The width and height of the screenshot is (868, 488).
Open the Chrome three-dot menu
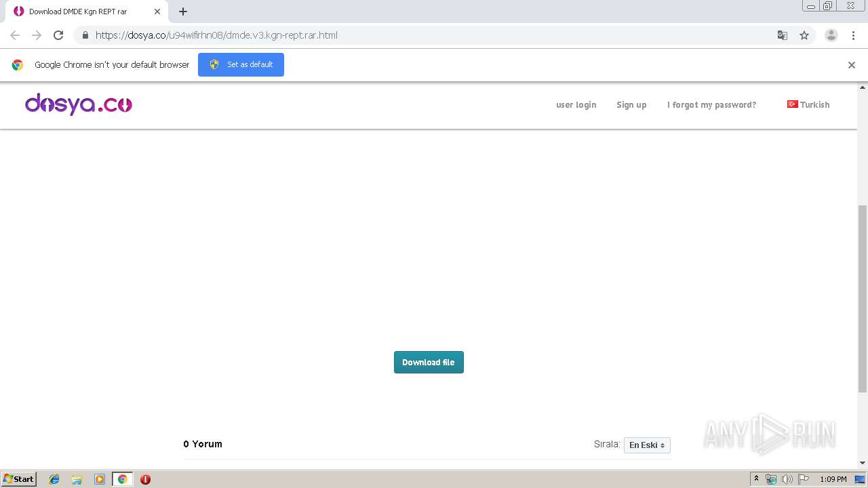coord(853,35)
